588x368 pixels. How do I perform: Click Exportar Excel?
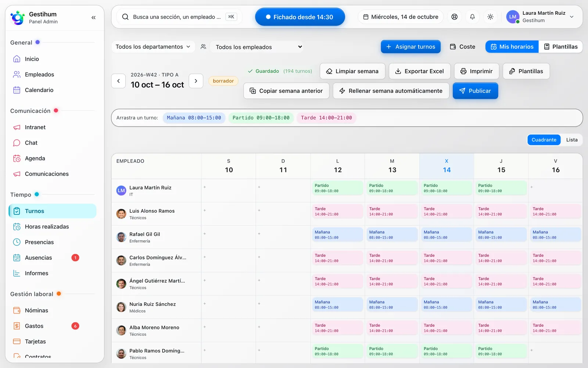(420, 71)
